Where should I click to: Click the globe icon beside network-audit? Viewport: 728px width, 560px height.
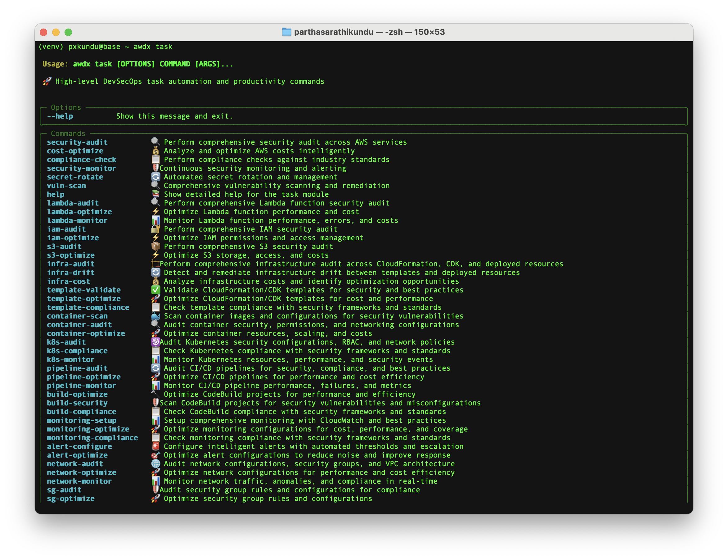[155, 464]
